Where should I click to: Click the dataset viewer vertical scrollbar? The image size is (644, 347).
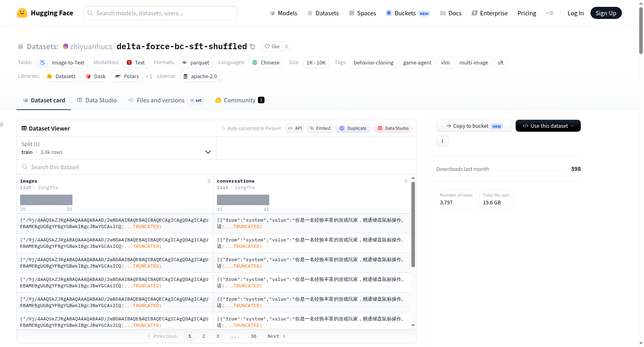coord(413,224)
